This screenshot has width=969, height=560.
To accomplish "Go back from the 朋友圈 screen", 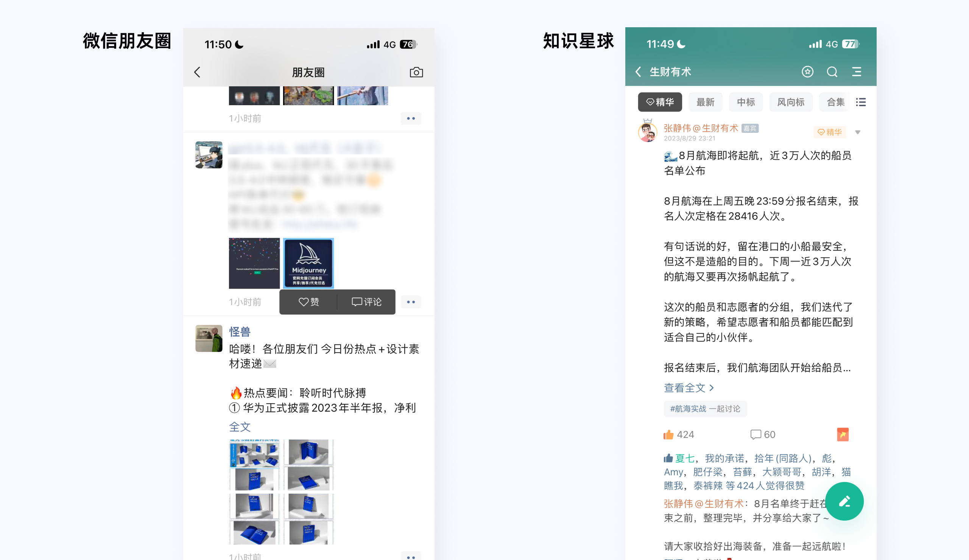I will [x=197, y=72].
